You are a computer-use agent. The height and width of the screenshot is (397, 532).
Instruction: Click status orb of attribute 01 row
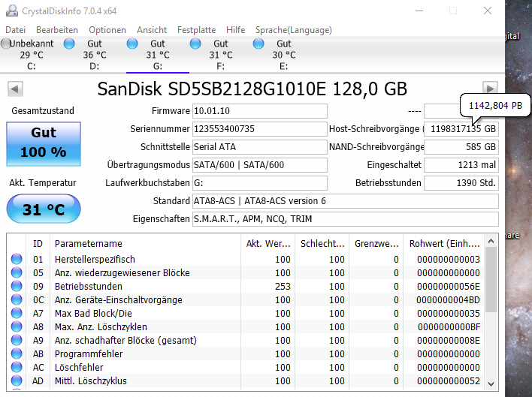(17, 259)
